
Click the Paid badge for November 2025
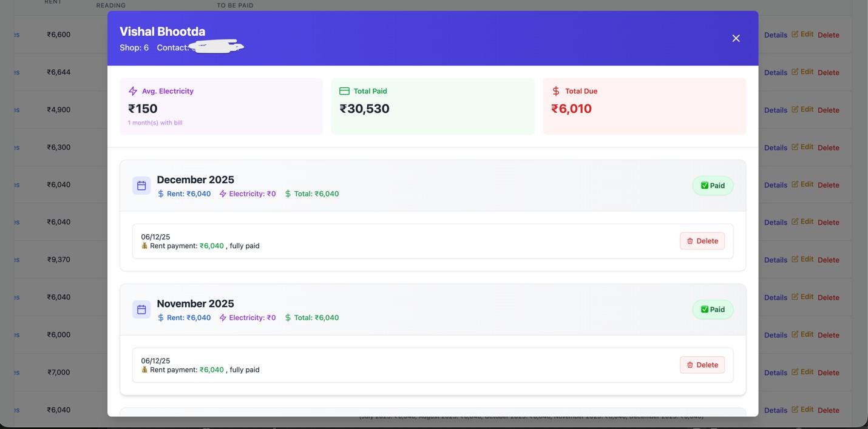[x=713, y=309]
